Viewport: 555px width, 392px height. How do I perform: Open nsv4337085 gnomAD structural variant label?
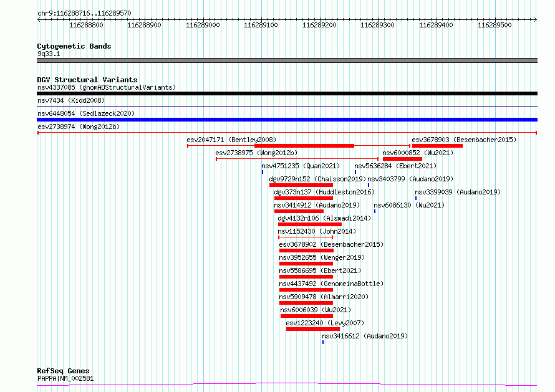pyautogui.click(x=107, y=87)
